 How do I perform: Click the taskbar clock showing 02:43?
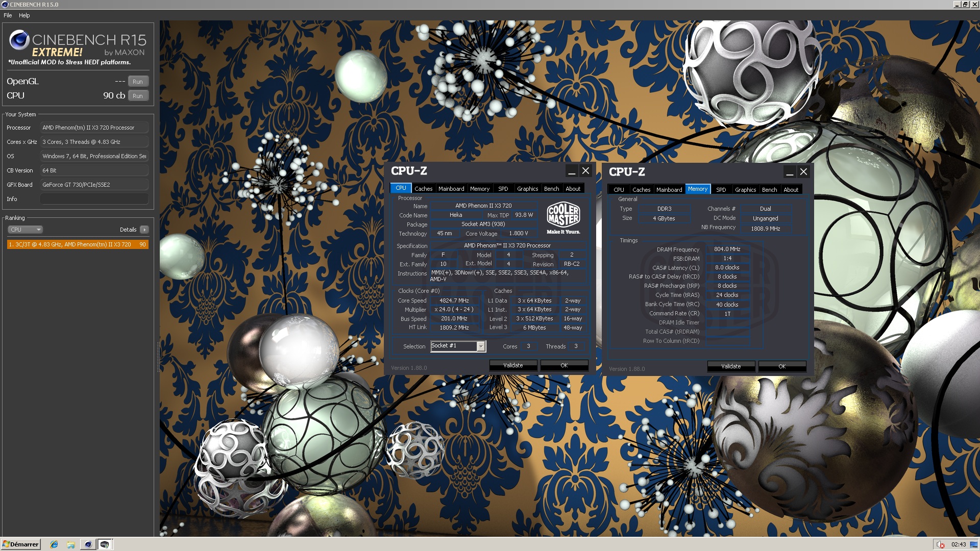tap(959, 544)
